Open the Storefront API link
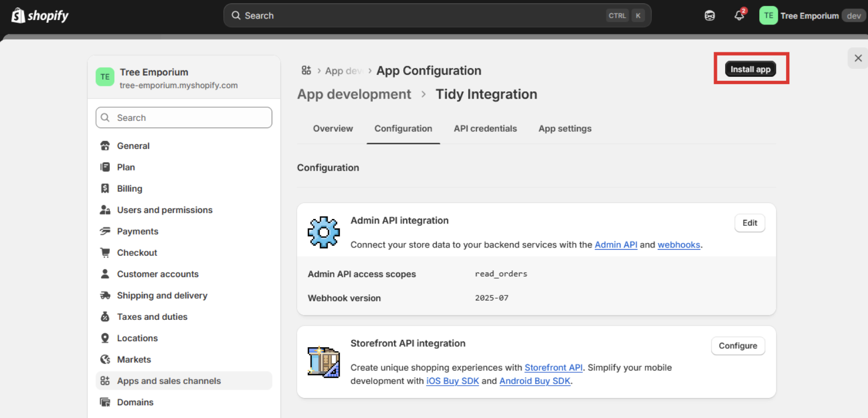 (x=553, y=367)
